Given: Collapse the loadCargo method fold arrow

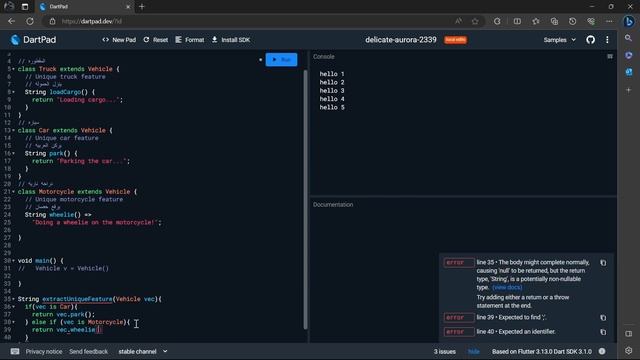Looking at the screenshot, I should [13, 92].
